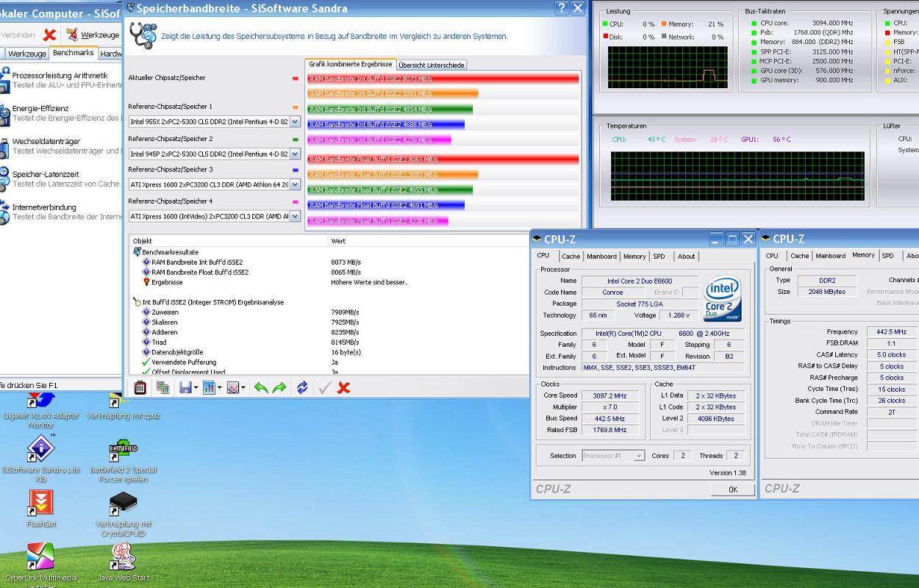Click the red Int Buff'd 8073 MB/s bar
Screen dimensions: 919x588
[443, 78]
